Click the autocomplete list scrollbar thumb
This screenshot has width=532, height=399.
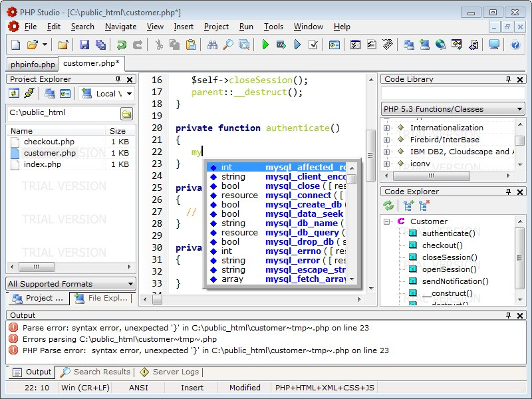pos(352,179)
